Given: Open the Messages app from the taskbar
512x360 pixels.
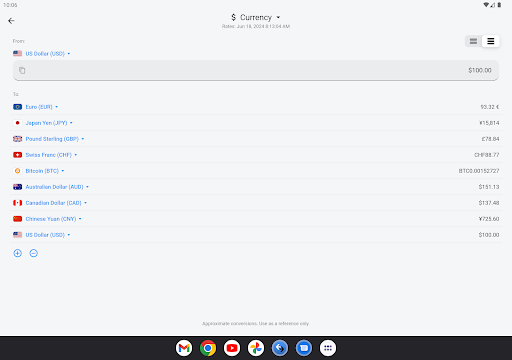Looking at the screenshot, I should tap(304, 348).
